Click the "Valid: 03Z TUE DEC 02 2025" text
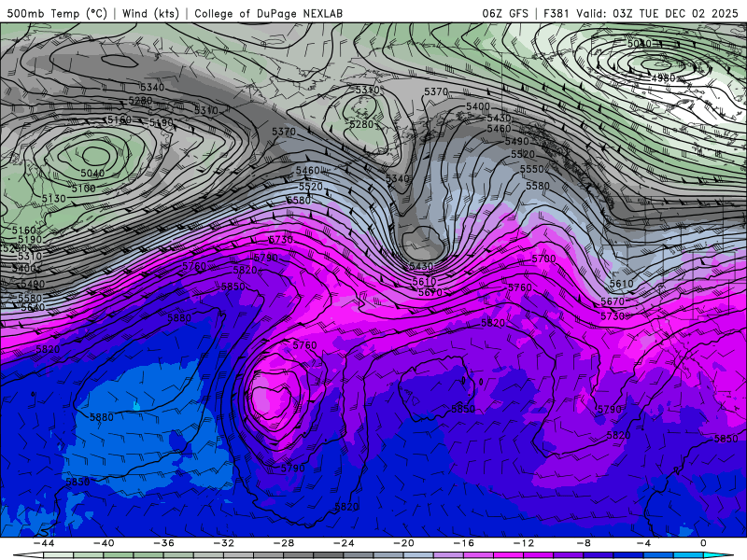The height and width of the screenshot is (560, 747). point(656,13)
